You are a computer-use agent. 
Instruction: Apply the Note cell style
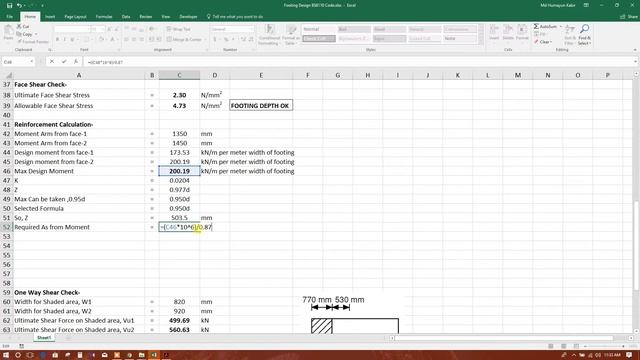460,38
